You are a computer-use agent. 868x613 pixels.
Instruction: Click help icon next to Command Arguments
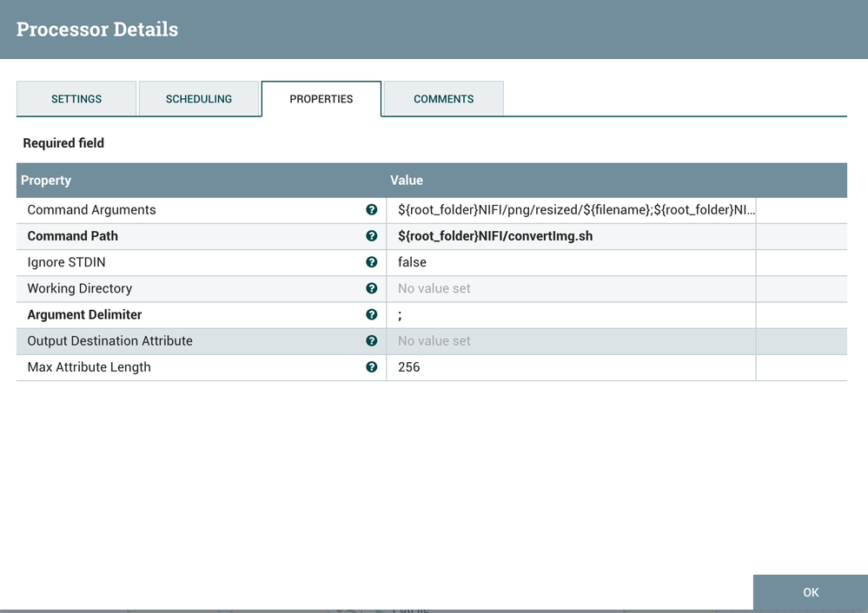point(372,210)
